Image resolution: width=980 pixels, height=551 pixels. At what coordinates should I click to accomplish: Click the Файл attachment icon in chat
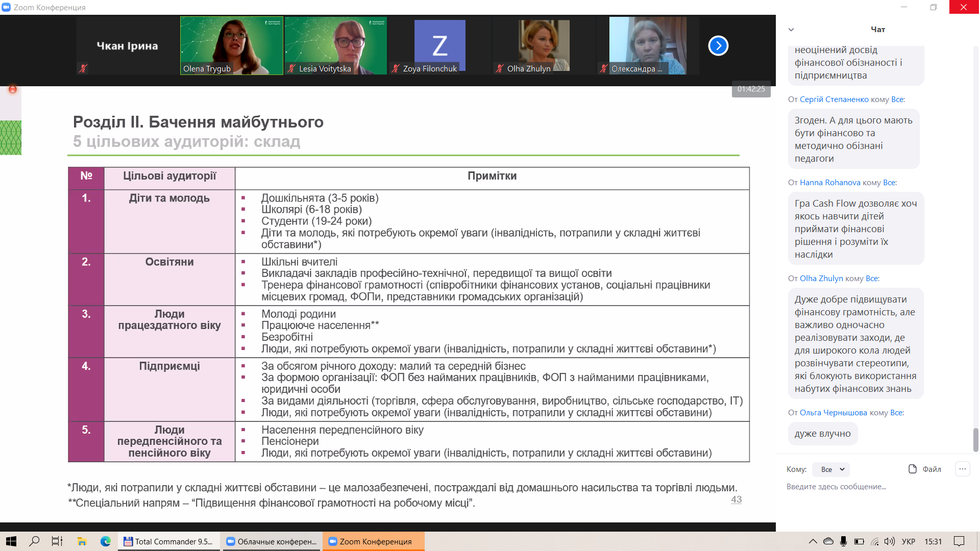[x=913, y=469]
